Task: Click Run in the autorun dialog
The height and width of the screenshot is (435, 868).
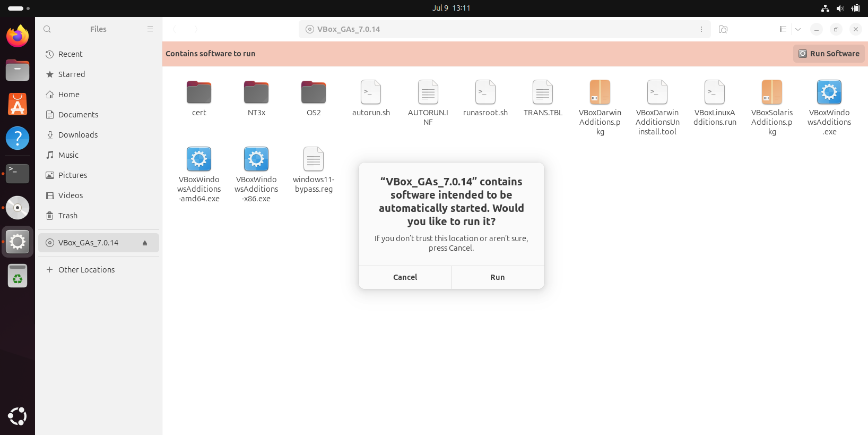Action: click(498, 277)
